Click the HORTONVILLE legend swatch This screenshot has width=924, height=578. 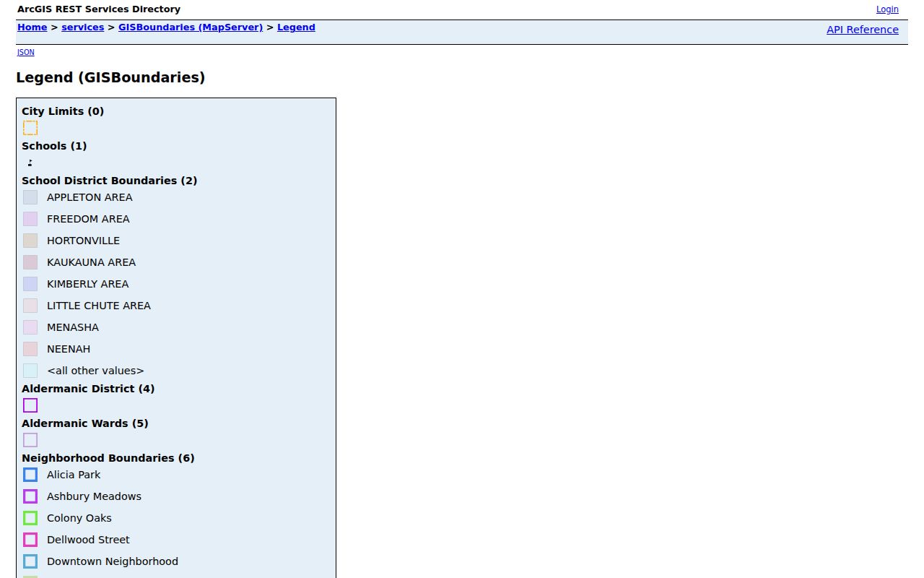click(30, 241)
